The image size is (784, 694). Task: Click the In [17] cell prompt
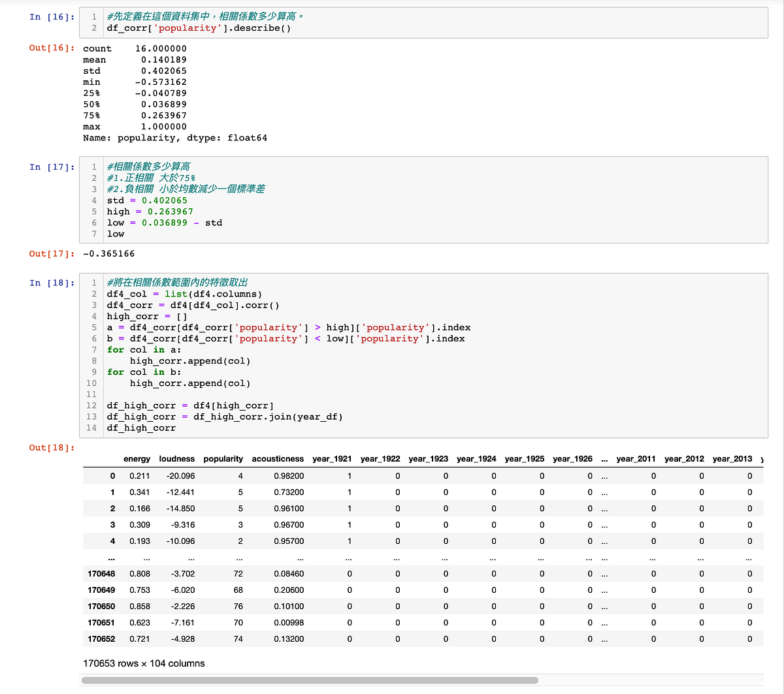[x=52, y=167]
